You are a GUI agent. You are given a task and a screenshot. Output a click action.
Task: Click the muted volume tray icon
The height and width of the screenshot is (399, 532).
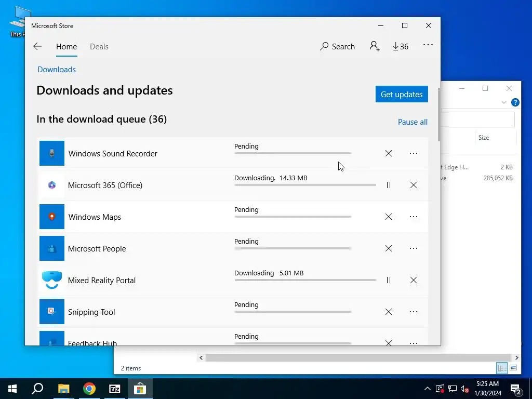point(464,389)
